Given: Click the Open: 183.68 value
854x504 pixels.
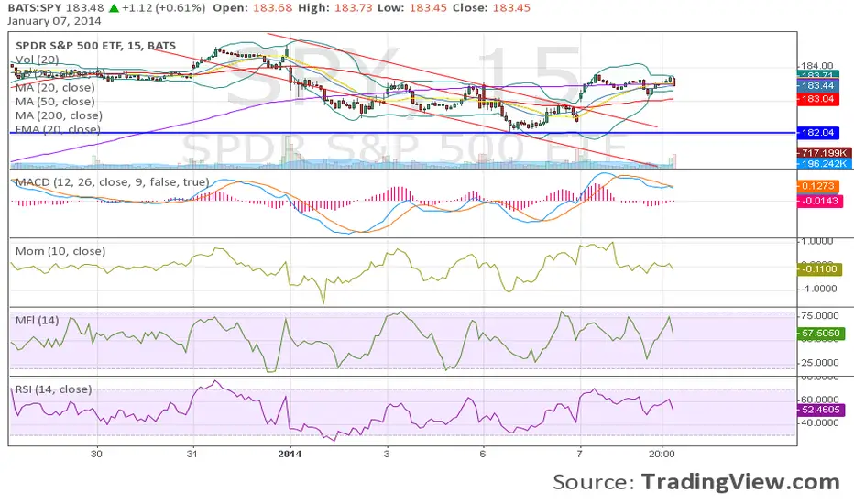Looking at the screenshot, I should (252, 8).
